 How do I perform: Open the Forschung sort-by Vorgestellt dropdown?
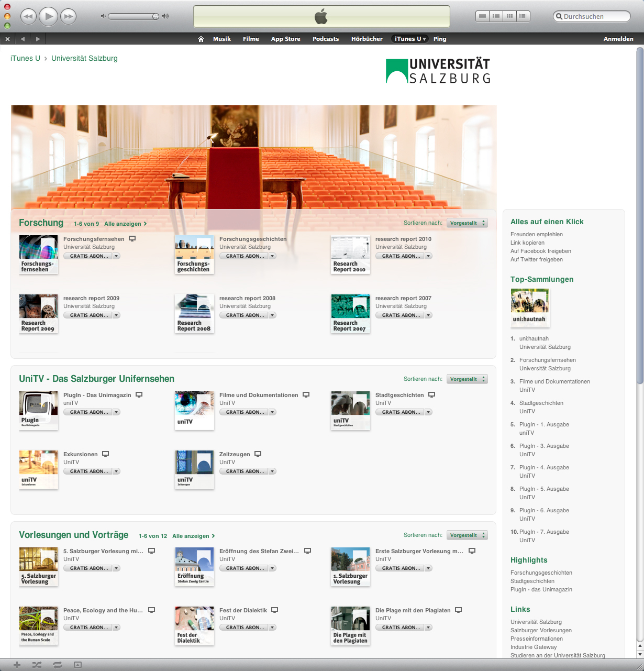[467, 223]
